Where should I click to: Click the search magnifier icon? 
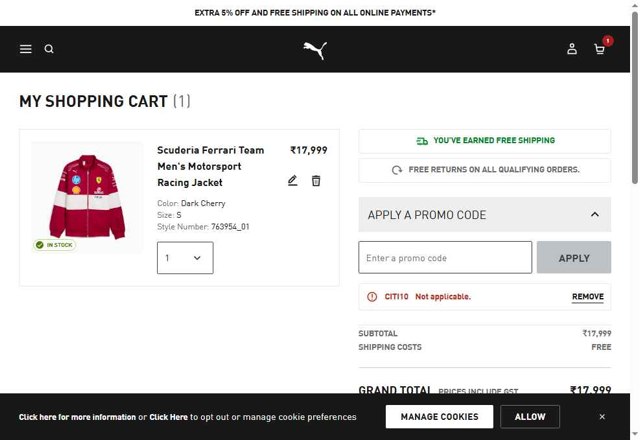click(x=49, y=49)
